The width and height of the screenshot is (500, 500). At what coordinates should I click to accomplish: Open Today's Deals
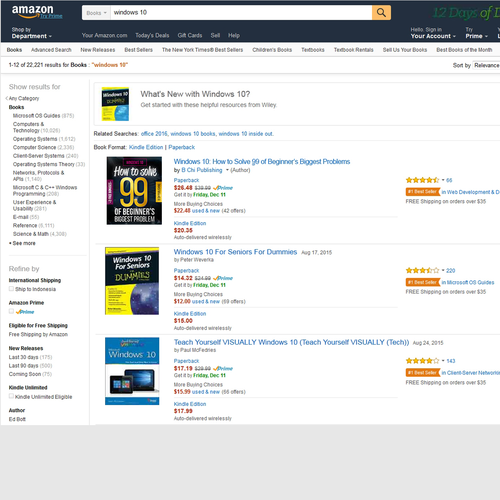click(152, 35)
